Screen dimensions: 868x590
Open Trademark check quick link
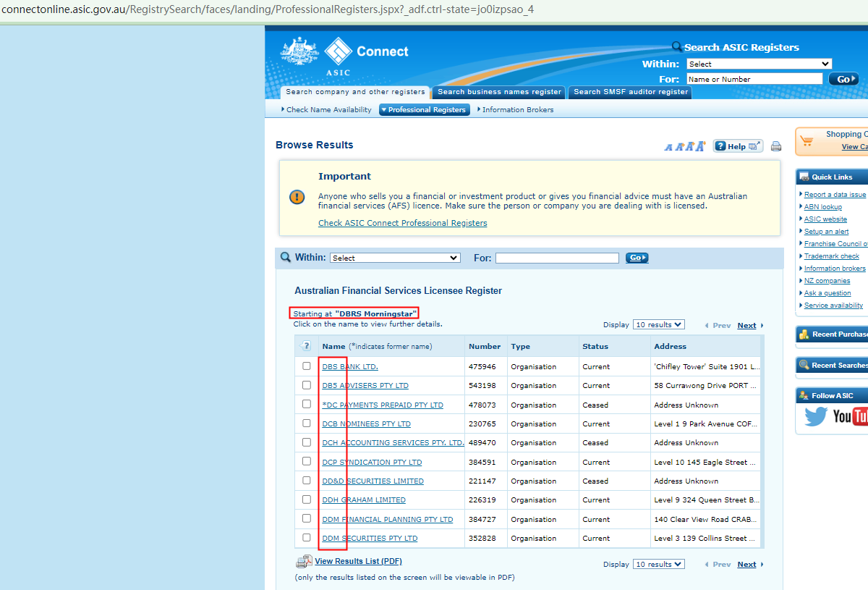[x=832, y=256]
